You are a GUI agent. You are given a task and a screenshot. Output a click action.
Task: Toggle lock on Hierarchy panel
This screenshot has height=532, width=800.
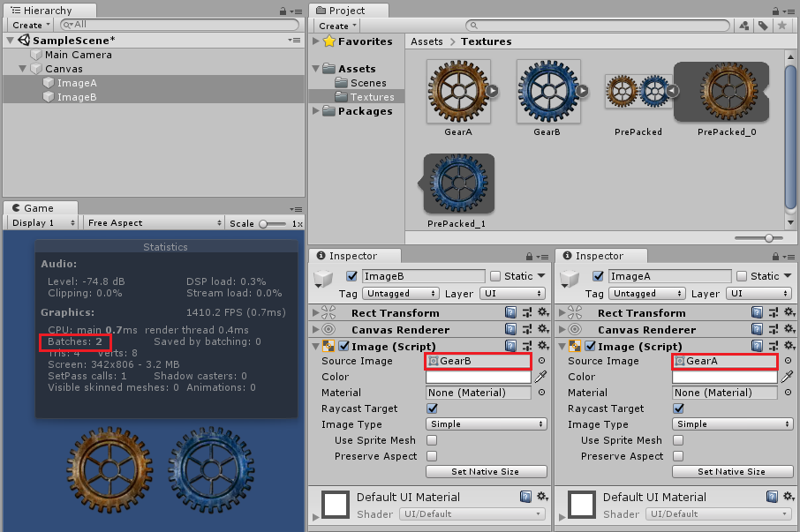[283, 11]
